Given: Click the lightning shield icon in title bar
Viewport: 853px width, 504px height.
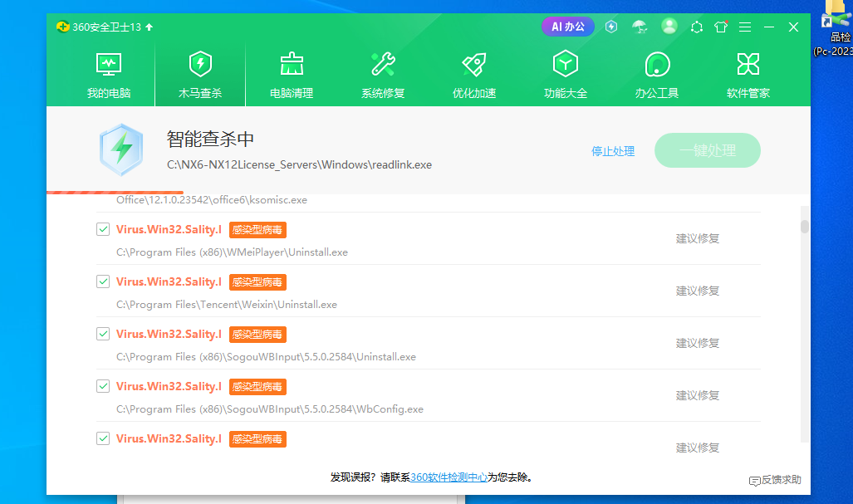Looking at the screenshot, I should click(x=611, y=27).
